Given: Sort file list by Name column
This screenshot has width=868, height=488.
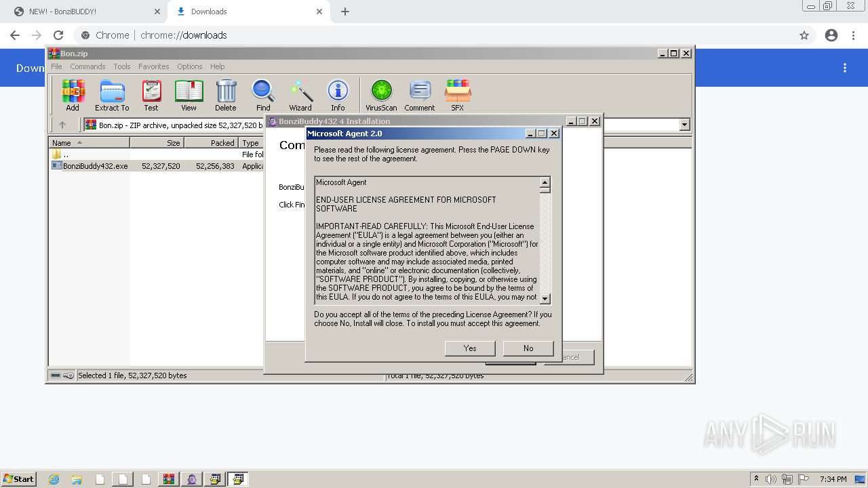Looking at the screenshot, I should click(x=90, y=143).
